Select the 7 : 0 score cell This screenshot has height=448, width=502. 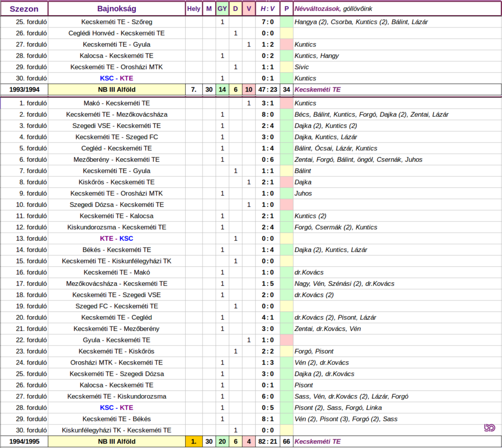[268, 22]
